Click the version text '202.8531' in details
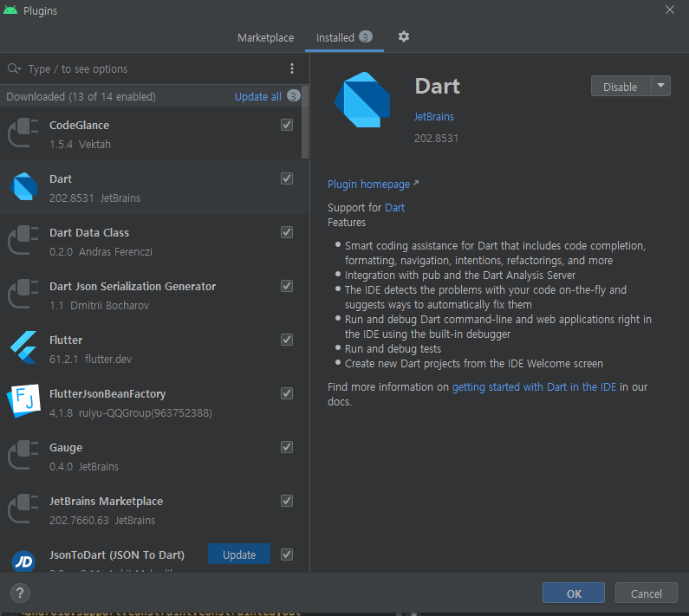The height and width of the screenshot is (616, 689). coord(436,139)
